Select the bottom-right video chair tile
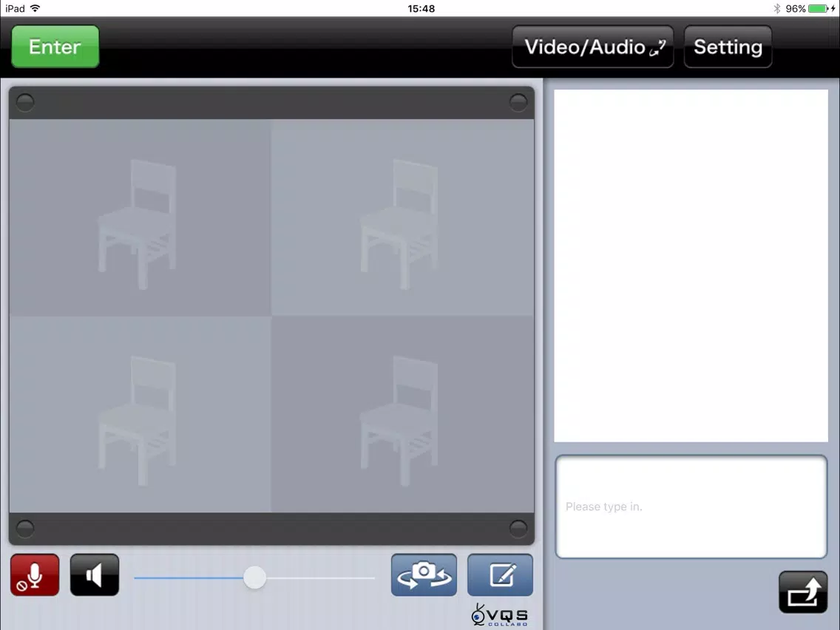The height and width of the screenshot is (630, 840). tap(403, 414)
